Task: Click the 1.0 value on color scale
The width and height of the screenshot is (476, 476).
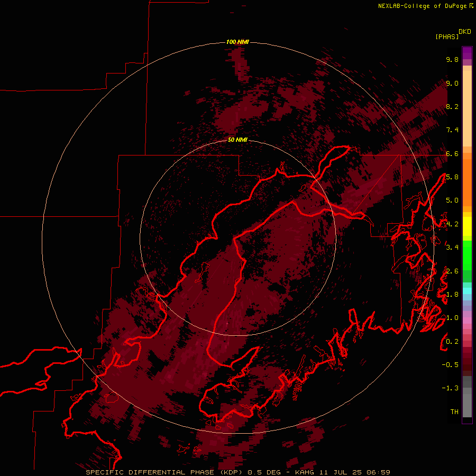Action: click(452, 318)
